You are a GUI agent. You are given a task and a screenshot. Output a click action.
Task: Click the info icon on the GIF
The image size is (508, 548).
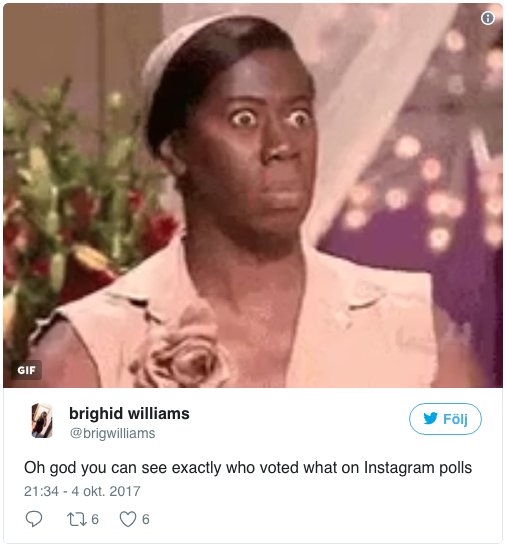pyautogui.click(x=488, y=17)
